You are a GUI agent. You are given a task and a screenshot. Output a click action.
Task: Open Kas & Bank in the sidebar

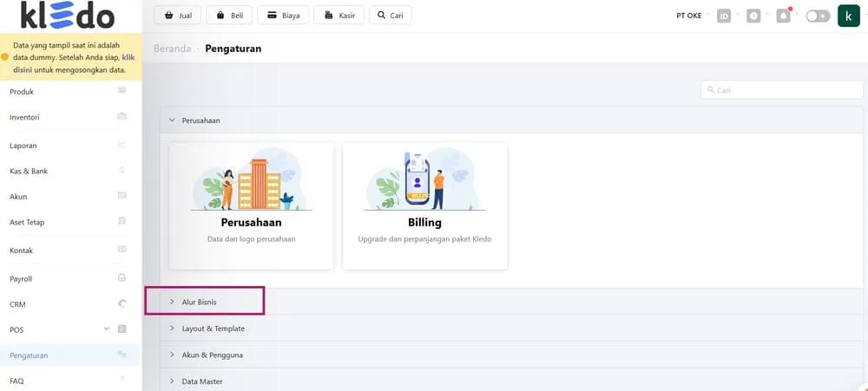(x=29, y=171)
